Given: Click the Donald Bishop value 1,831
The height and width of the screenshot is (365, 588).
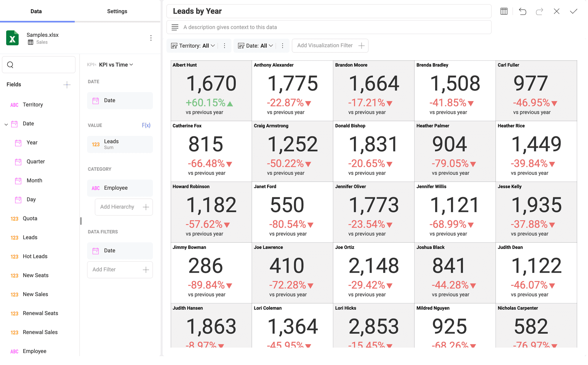Looking at the screenshot, I should [374, 144].
